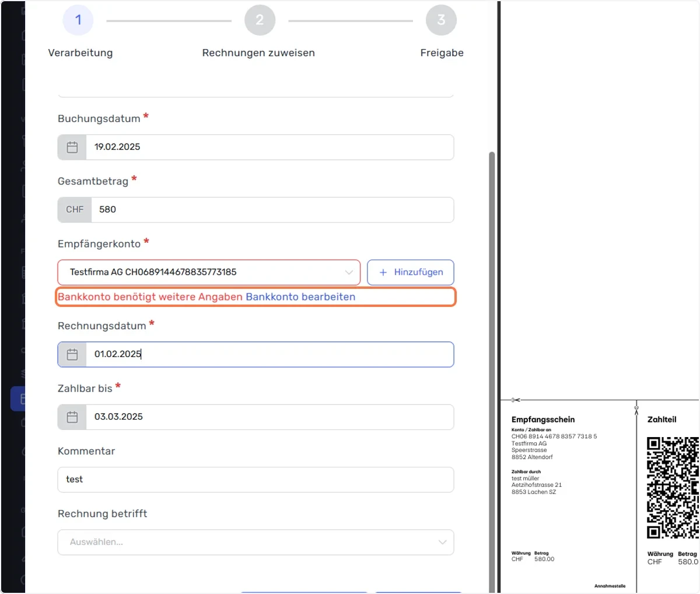Click the Gesamtbetrag amount field

[x=272, y=209]
